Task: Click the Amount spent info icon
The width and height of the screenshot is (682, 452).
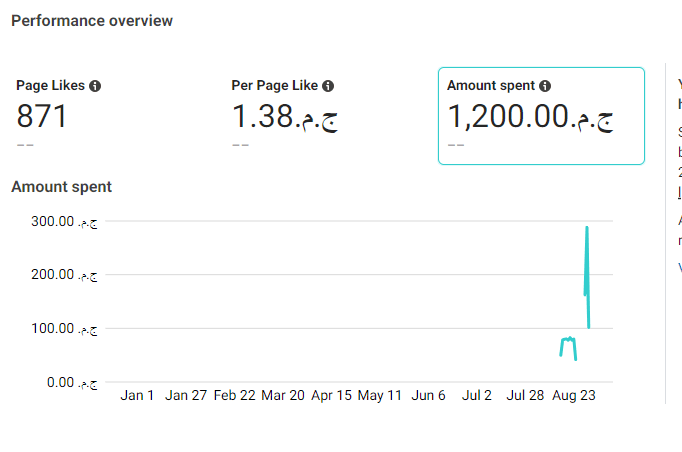Action: pyautogui.click(x=545, y=86)
